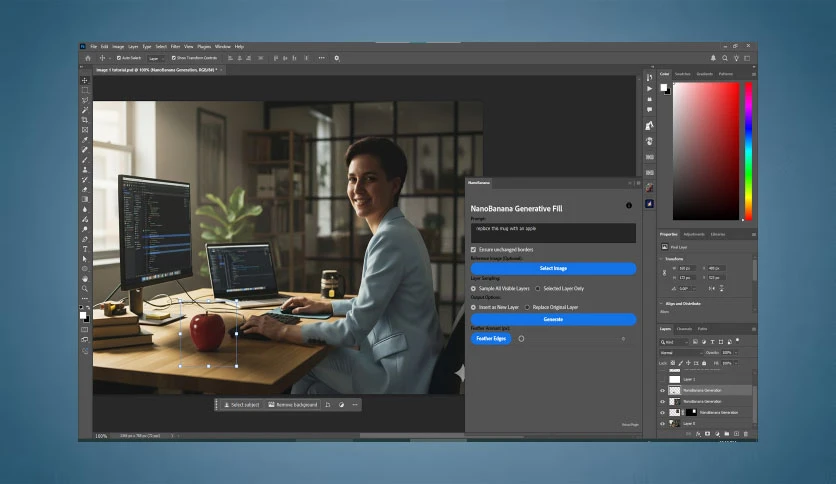Click the white foreground color swatch in Color panel
The height and width of the screenshot is (484, 836).
664,87
